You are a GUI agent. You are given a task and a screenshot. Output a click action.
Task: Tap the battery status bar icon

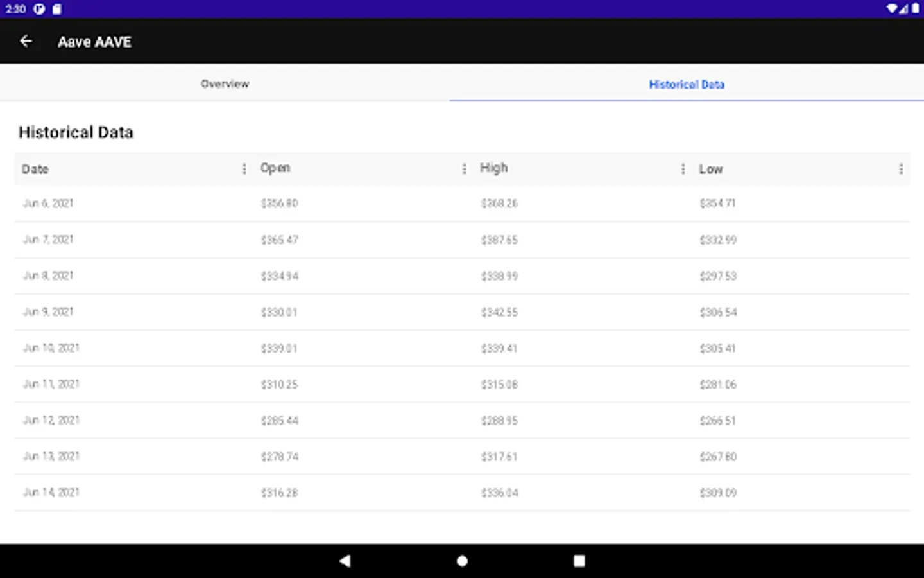pyautogui.click(x=915, y=9)
